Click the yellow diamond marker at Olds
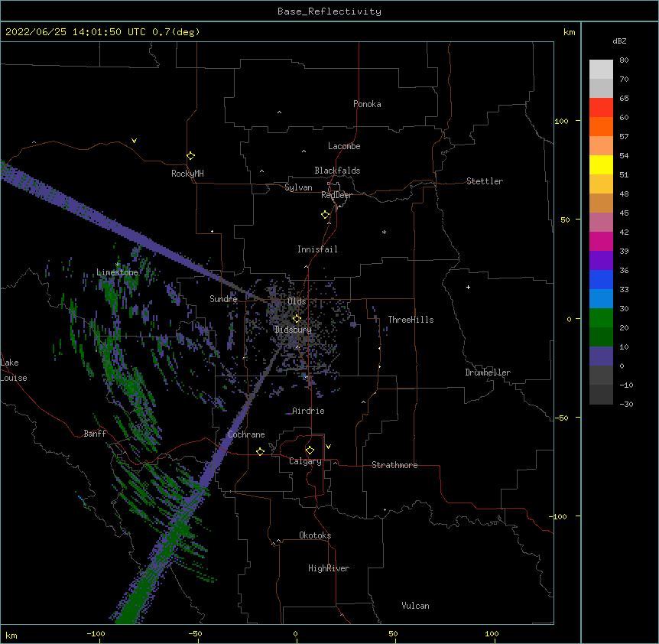This screenshot has width=659, height=644. pos(297,319)
